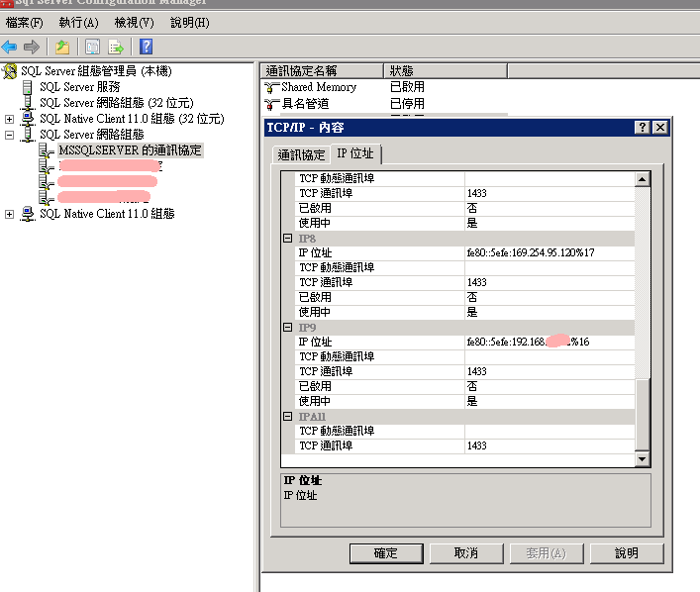Screen dimensions: 700x592
Task: Select MSSQLSERVER 的通訊協定 tree item
Action: tap(131, 150)
